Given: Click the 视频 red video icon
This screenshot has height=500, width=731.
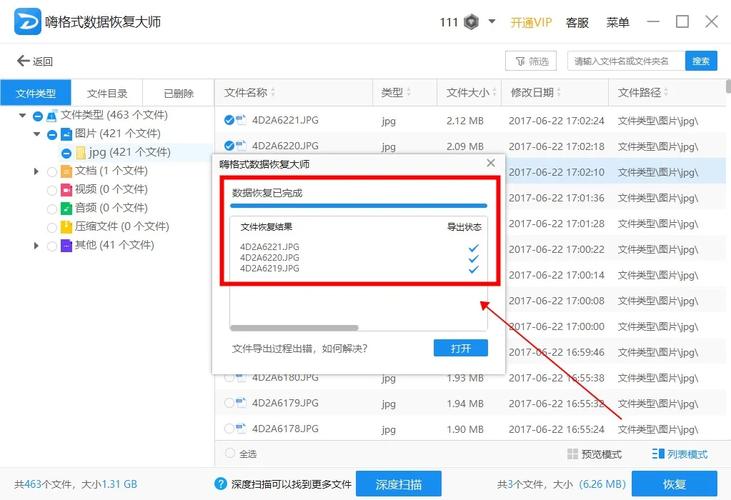Looking at the screenshot, I should coord(67,190).
